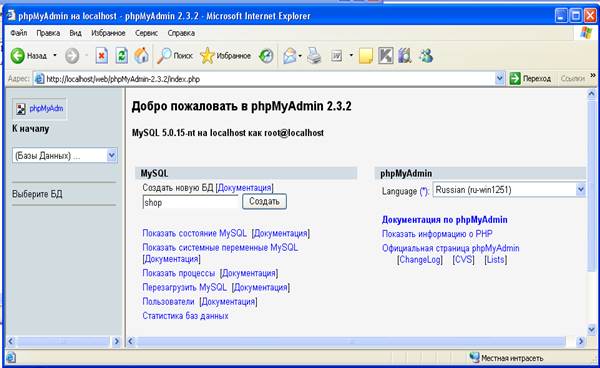The height and width of the screenshot is (368, 600).
Task: Click the Forward arrow icon
Action: (72, 56)
